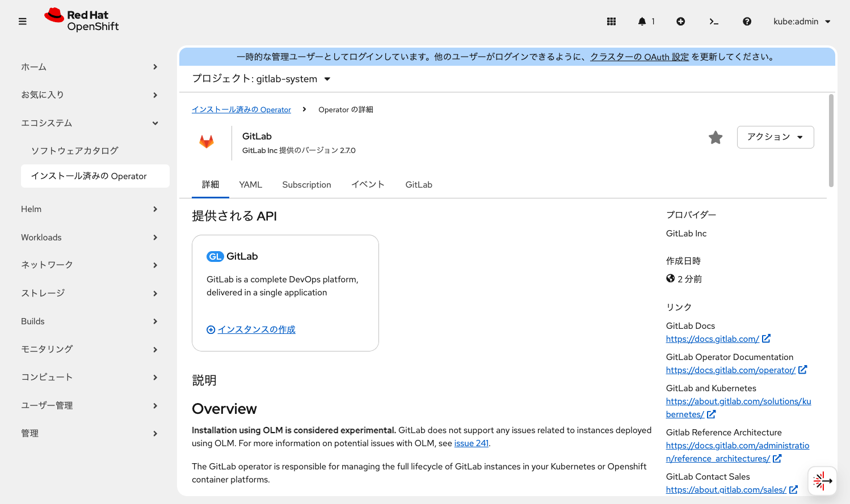Launch the web terminal icon

click(x=714, y=21)
